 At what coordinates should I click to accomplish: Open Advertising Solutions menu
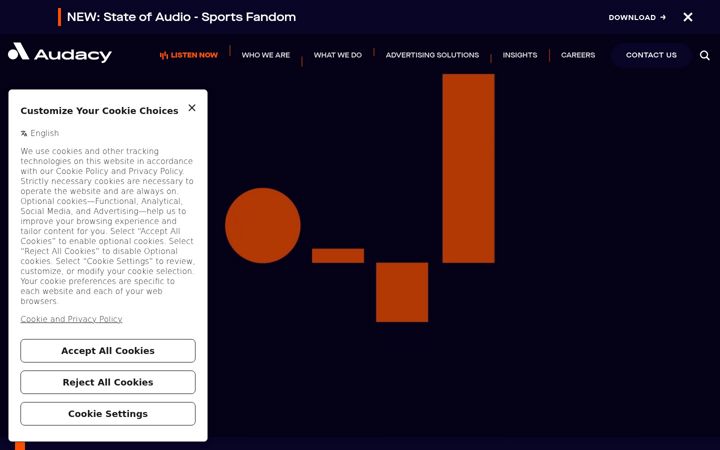(432, 55)
